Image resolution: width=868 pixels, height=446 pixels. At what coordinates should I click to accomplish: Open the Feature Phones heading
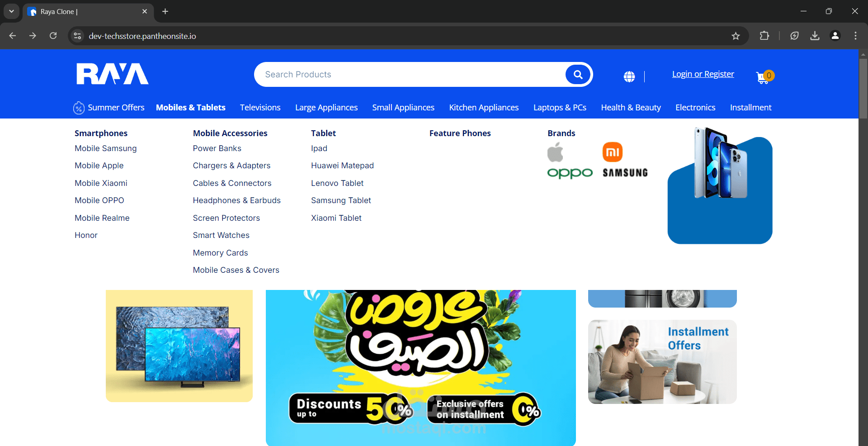(460, 133)
